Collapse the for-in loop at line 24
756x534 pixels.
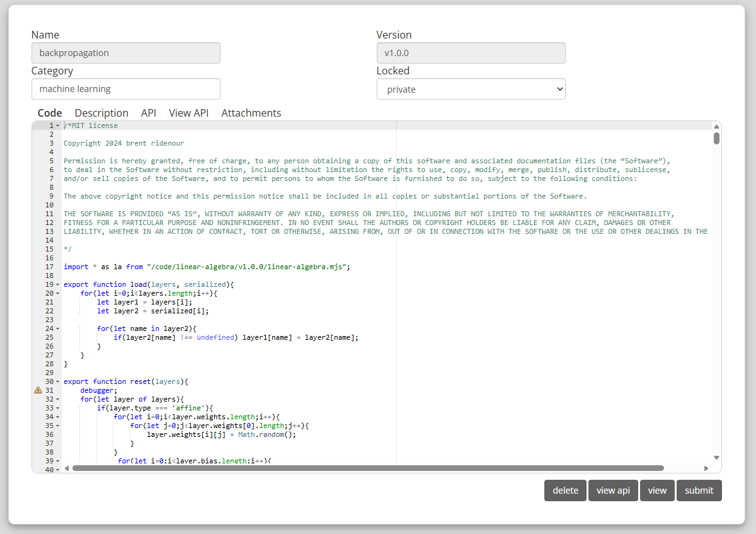point(58,329)
